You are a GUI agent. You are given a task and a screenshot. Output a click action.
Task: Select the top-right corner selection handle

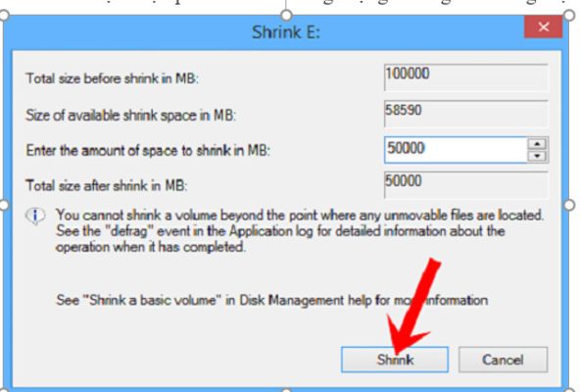coord(569,15)
